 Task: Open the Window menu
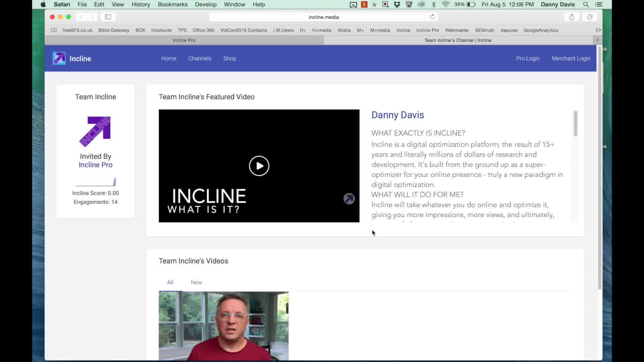pos(234,4)
